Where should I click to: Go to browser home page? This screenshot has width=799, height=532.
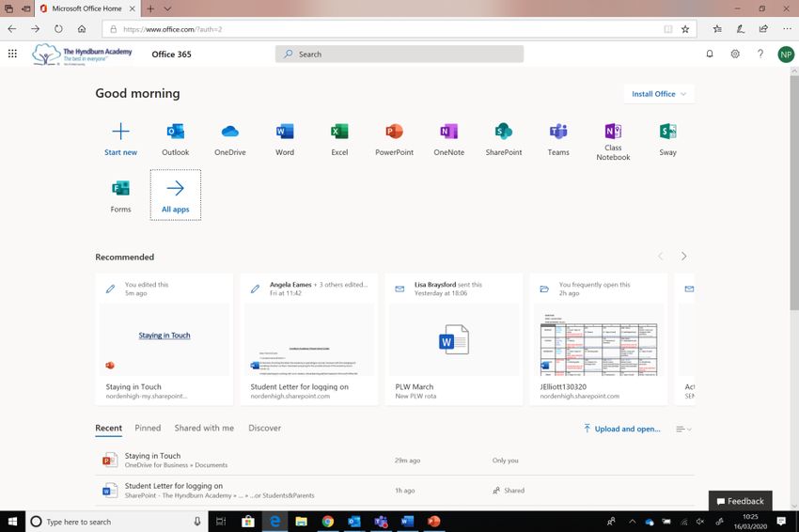[82, 29]
